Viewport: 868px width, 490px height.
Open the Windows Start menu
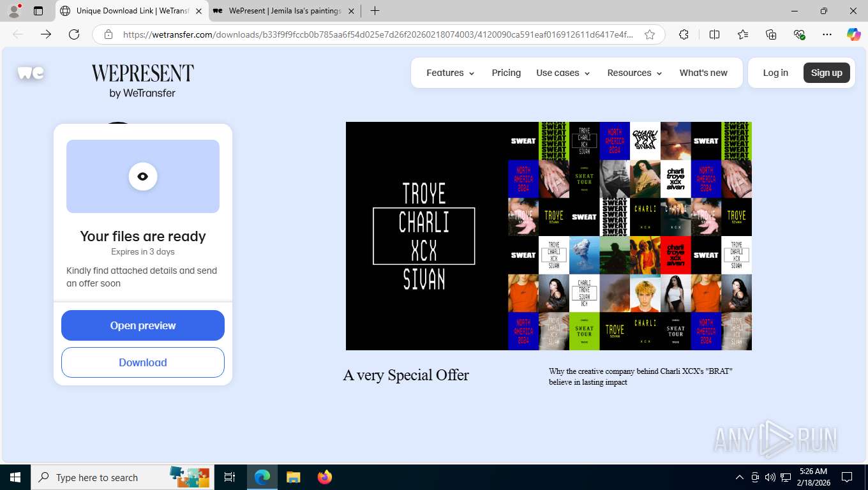point(15,477)
